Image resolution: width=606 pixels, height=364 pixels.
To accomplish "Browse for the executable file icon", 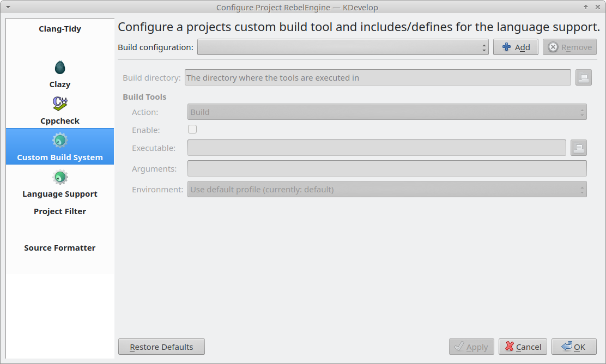I will point(579,148).
